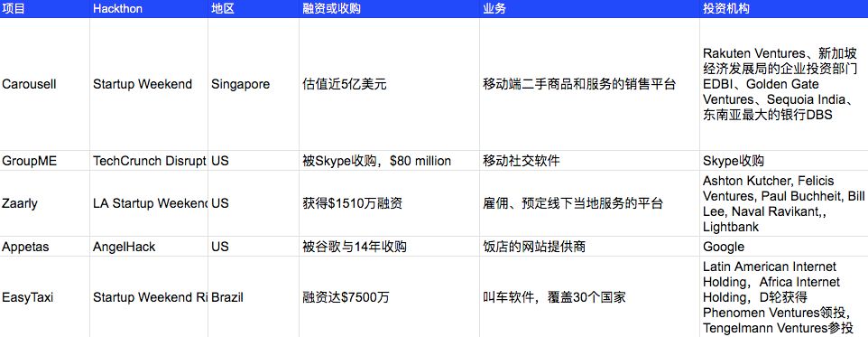Select the US cell in Appetas row
The image size is (868, 337).
point(254,247)
